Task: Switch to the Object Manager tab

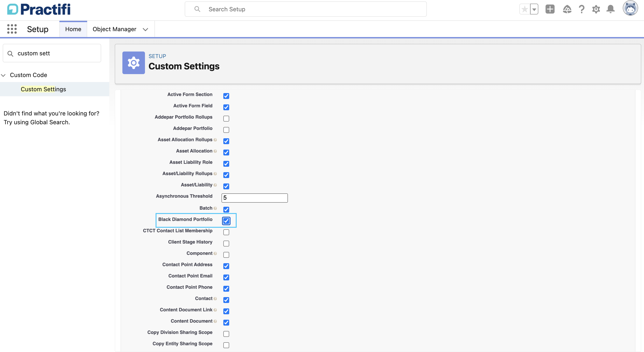Action: 114,29
